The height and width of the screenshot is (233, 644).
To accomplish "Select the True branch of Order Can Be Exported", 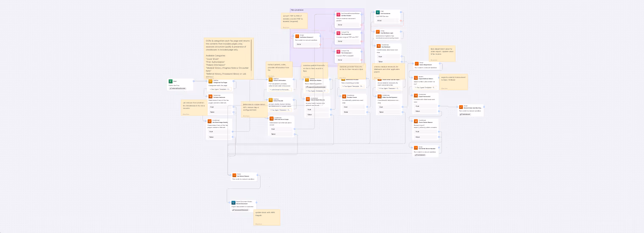I will 390,107.
